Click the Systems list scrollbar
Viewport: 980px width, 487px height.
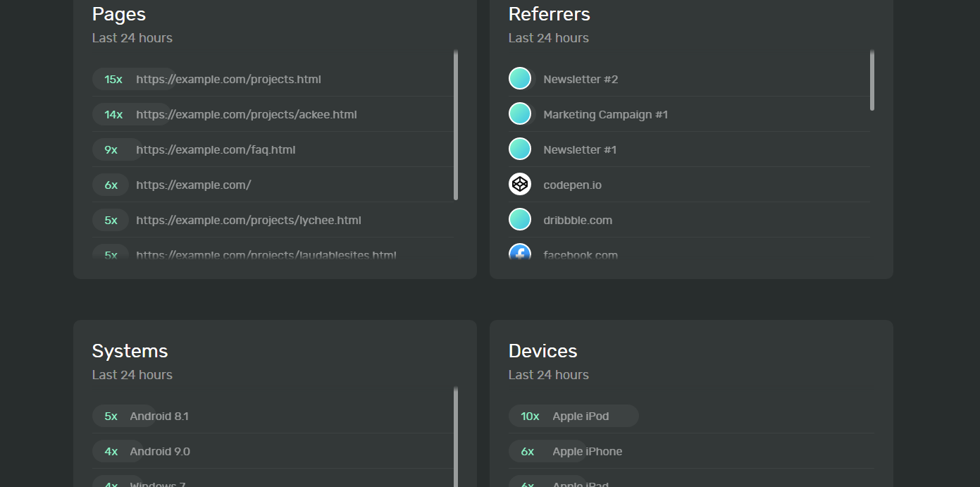[456, 437]
